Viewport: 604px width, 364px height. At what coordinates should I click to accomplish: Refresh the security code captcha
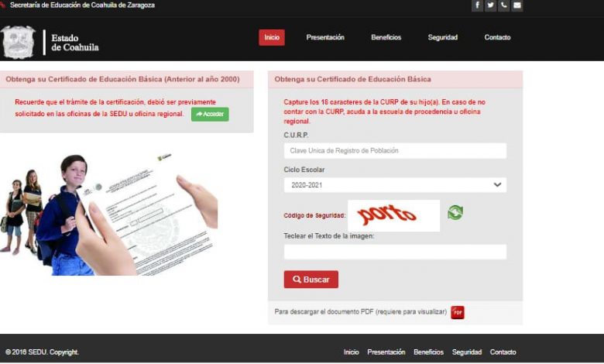pyautogui.click(x=455, y=212)
